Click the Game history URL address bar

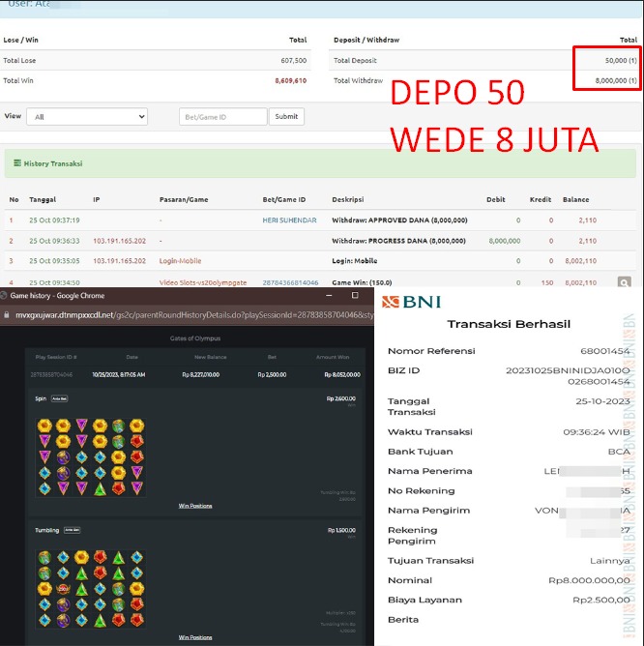click(193, 315)
